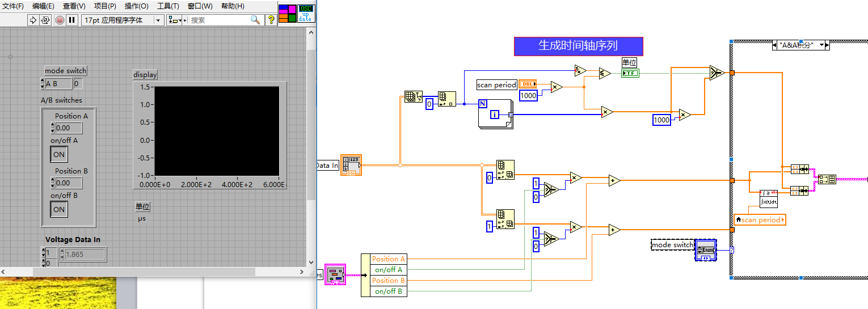Click the Position A numeric field
Image resolution: width=868 pixels, height=309 pixels.
point(68,128)
